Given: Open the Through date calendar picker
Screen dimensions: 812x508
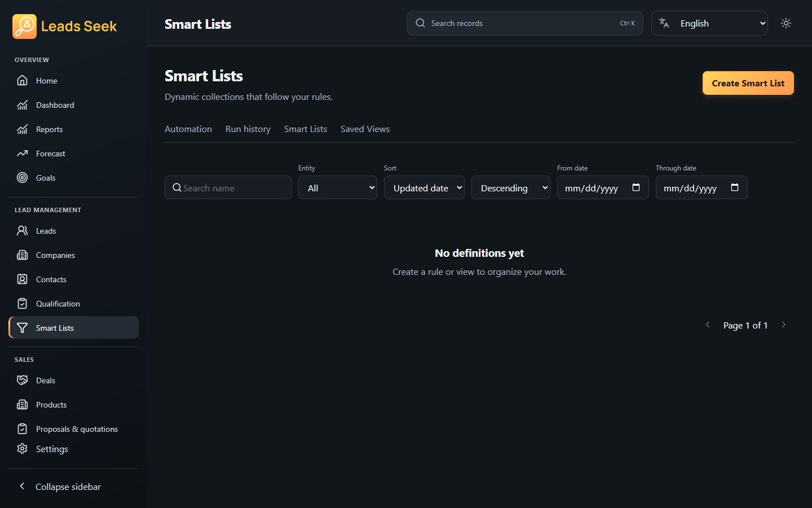Looking at the screenshot, I should (735, 187).
